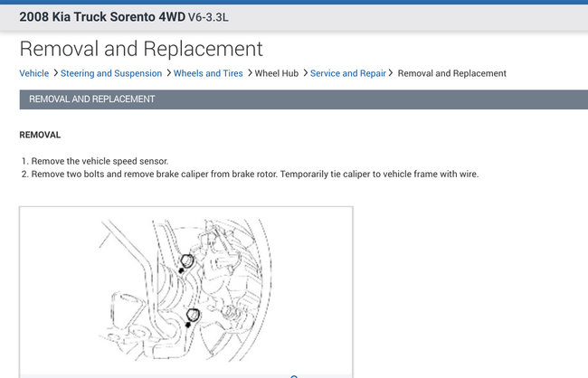Click step 2 about removing brake caliper bolts
588x378 pixels.
[x=255, y=174]
